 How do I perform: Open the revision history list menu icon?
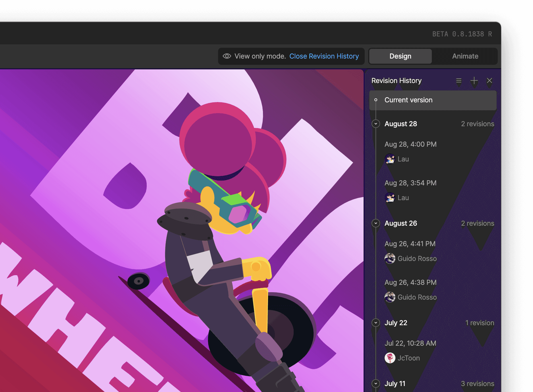459,81
